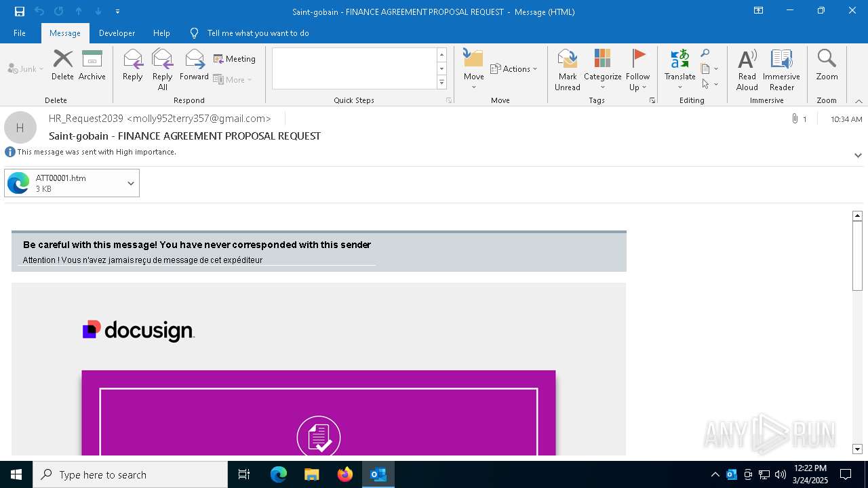
Task: Click the Save icon in title bar
Action: [20, 12]
